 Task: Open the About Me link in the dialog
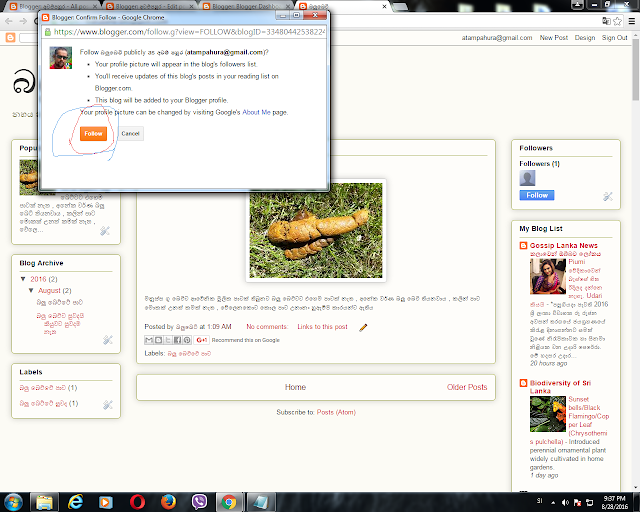[x=256, y=112]
